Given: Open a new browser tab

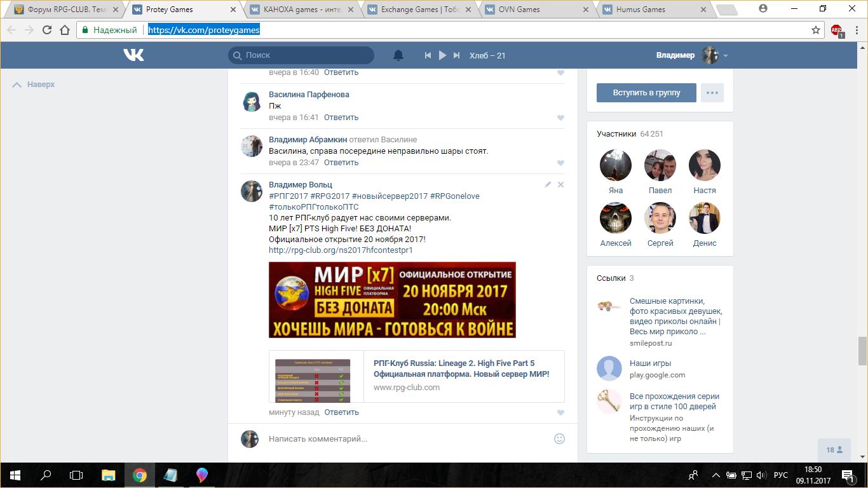Looking at the screenshot, I should click(726, 10).
